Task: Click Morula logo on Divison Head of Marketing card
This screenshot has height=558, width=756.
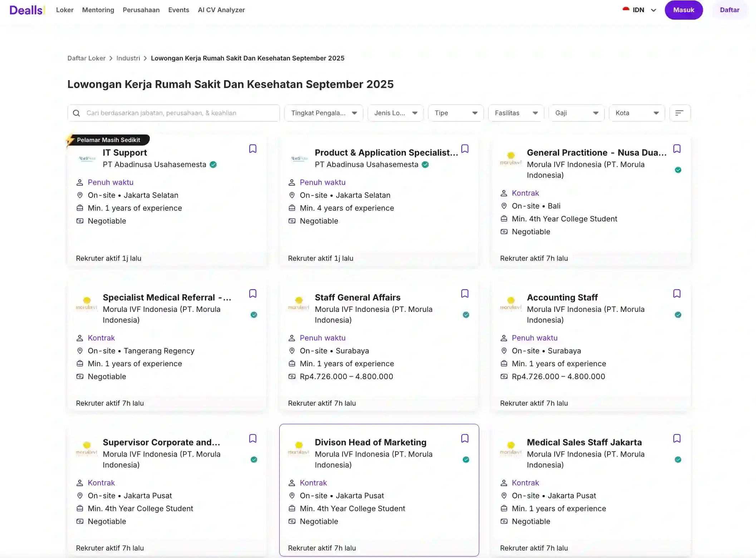Action: click(299, 448)
